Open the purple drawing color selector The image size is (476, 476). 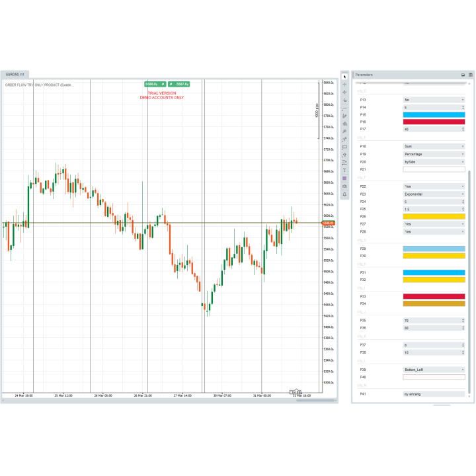pos(344,178)
